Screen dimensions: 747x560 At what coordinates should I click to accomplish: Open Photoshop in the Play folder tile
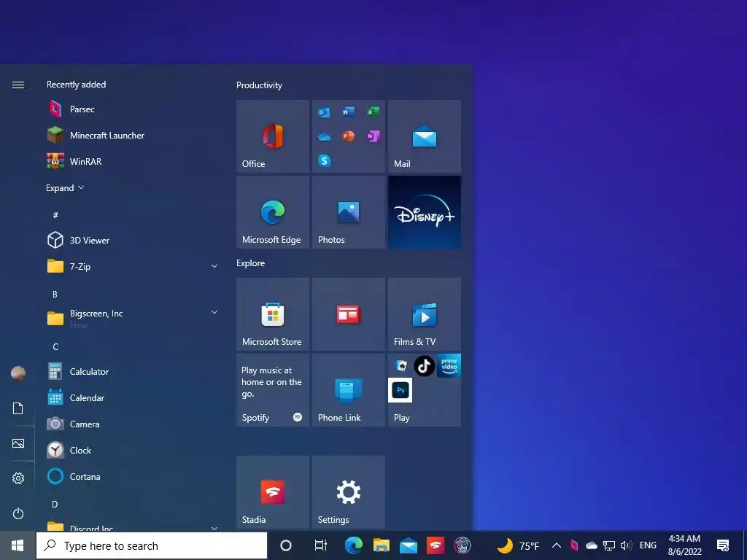coord(400,390)
